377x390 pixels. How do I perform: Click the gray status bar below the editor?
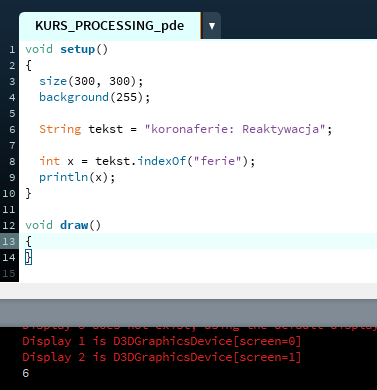click(x=188, y=313)
